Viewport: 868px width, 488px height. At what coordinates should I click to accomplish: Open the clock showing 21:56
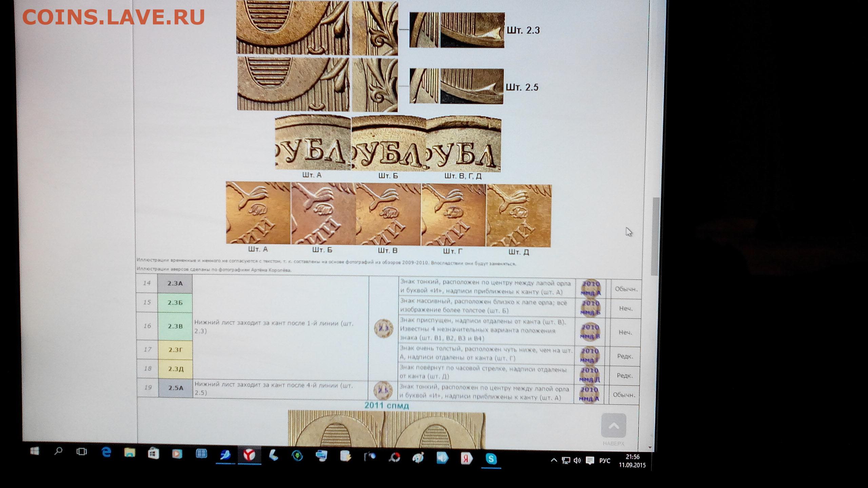632,461
